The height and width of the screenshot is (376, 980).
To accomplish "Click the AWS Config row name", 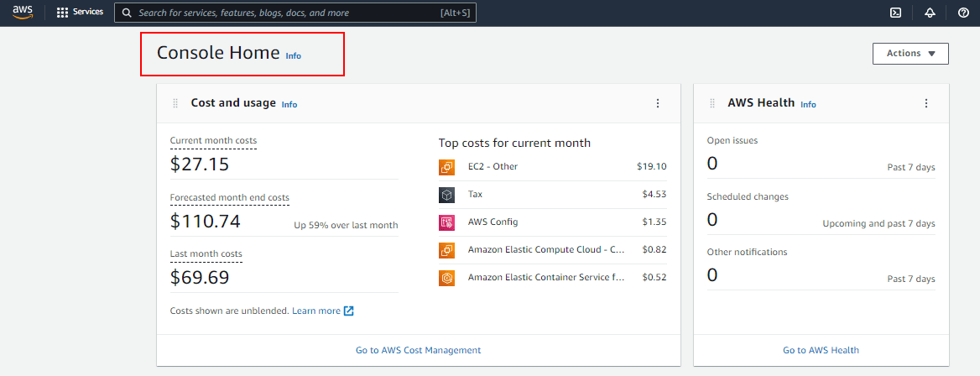I will point(493,222).
